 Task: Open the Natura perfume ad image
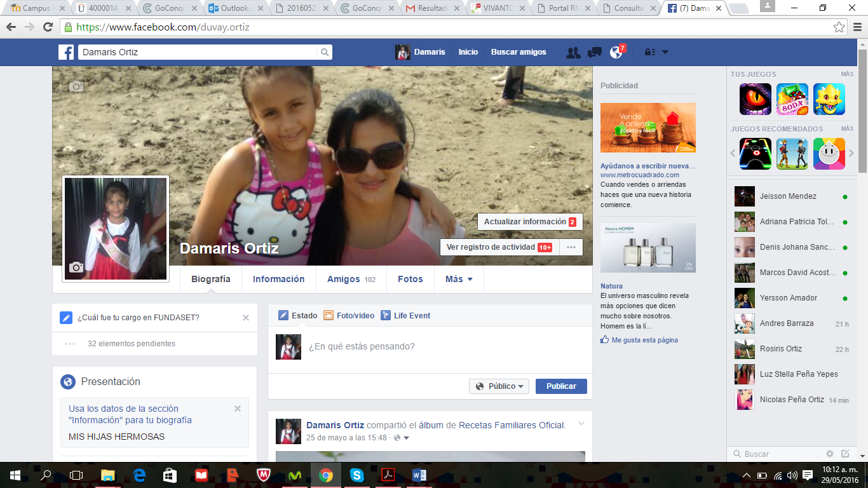tap(648, 248)
